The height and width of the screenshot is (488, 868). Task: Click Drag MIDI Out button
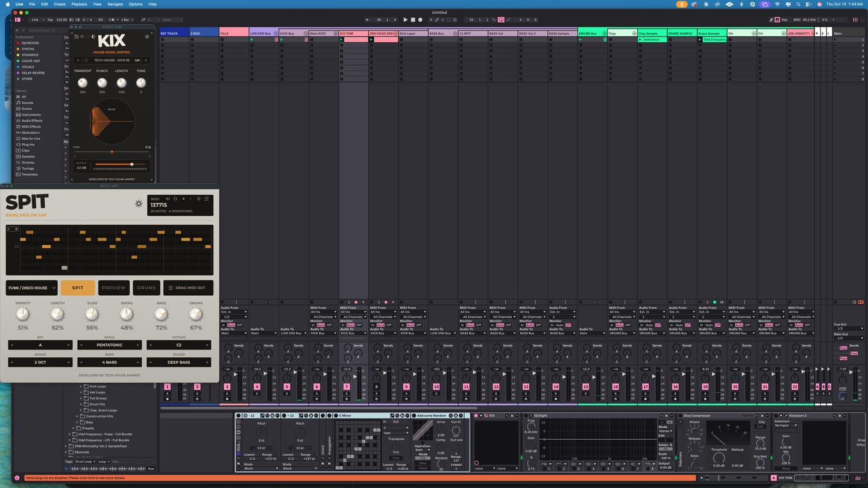pyautogui.click(x=188, y=288)
